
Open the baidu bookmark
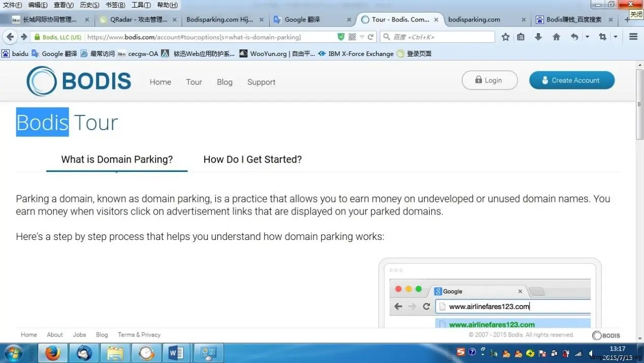[15, 53]
